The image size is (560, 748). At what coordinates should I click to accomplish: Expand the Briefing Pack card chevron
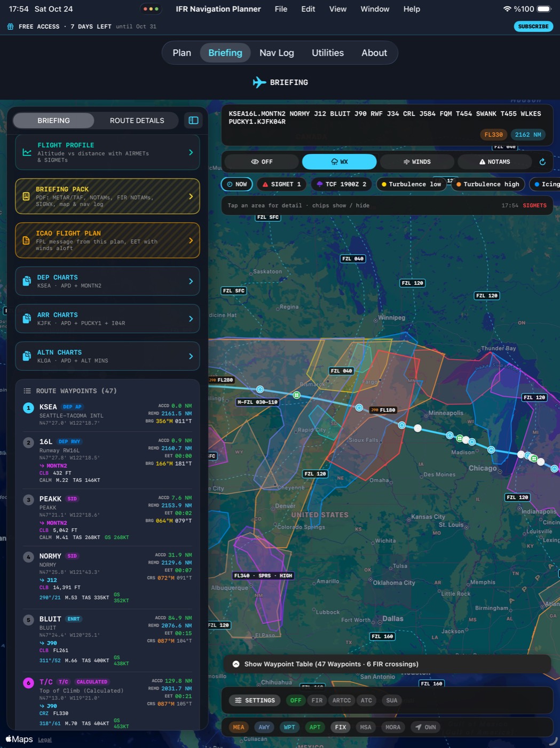click(191, 197)
